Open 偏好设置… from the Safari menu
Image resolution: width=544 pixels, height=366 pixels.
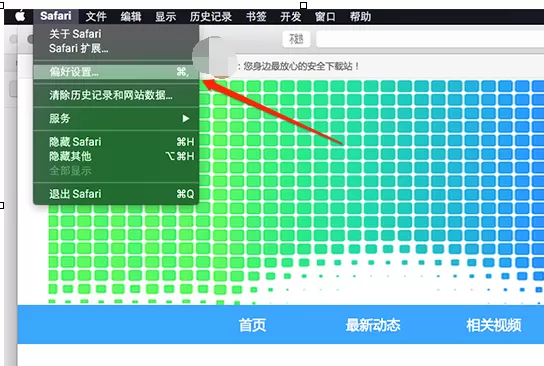116,72
